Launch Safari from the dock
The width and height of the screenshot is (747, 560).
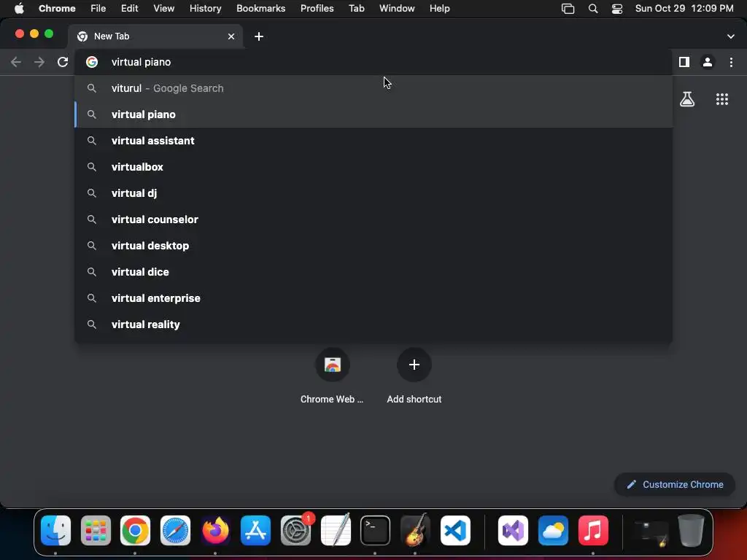[175, 531]
